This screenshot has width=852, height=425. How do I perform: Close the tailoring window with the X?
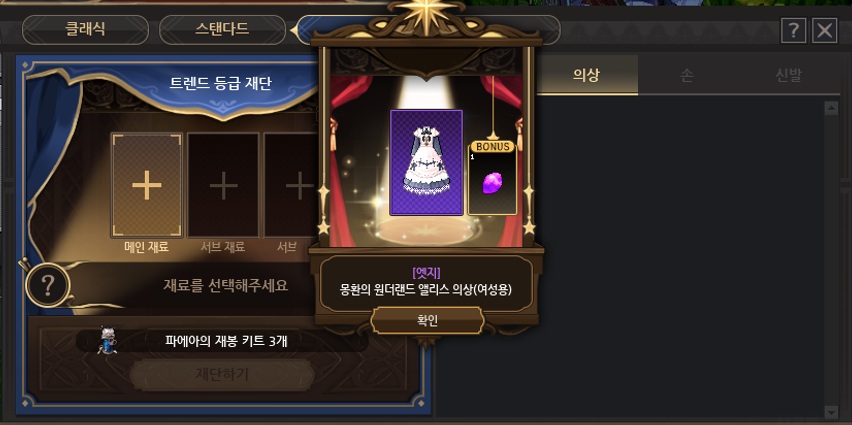click(824, 31)
